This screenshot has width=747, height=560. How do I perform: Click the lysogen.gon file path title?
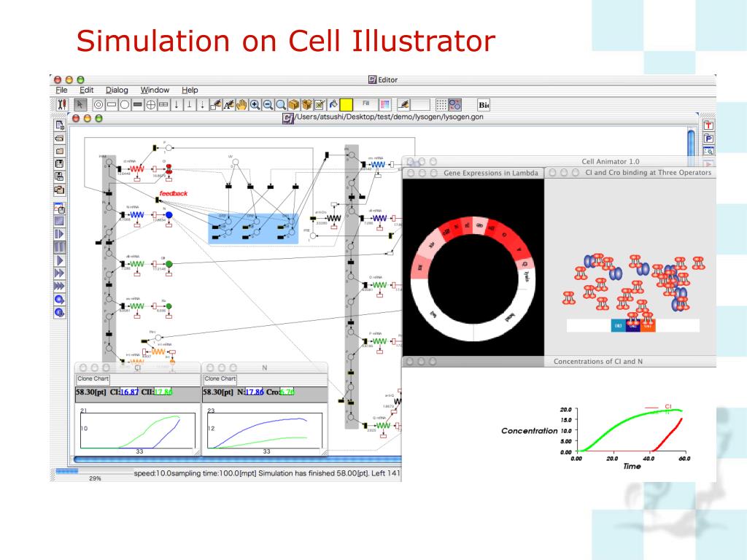[x=389, y=117]
